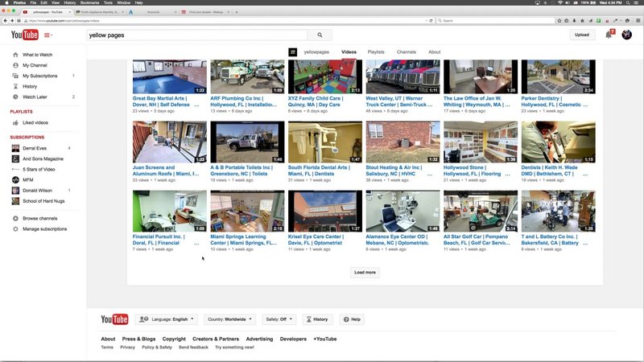Viewport: 644px width, 362px height.
Task: Click the And Sons Magazine avatar
Action: tap(15, 158)
